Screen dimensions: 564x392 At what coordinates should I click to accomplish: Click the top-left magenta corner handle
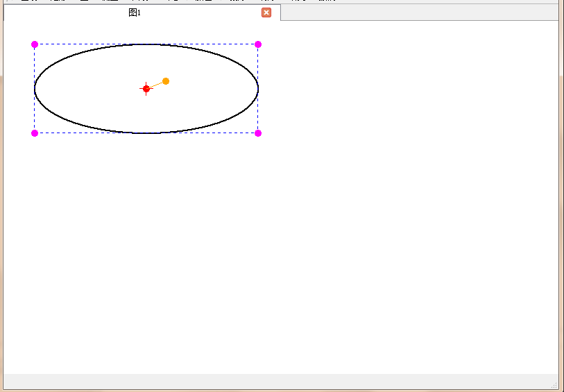35,44
